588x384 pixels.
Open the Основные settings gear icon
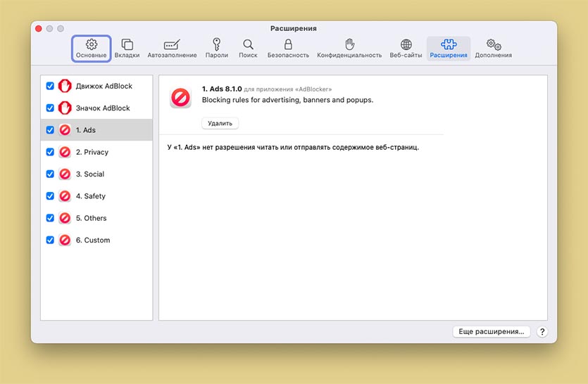tap(91, 44)
